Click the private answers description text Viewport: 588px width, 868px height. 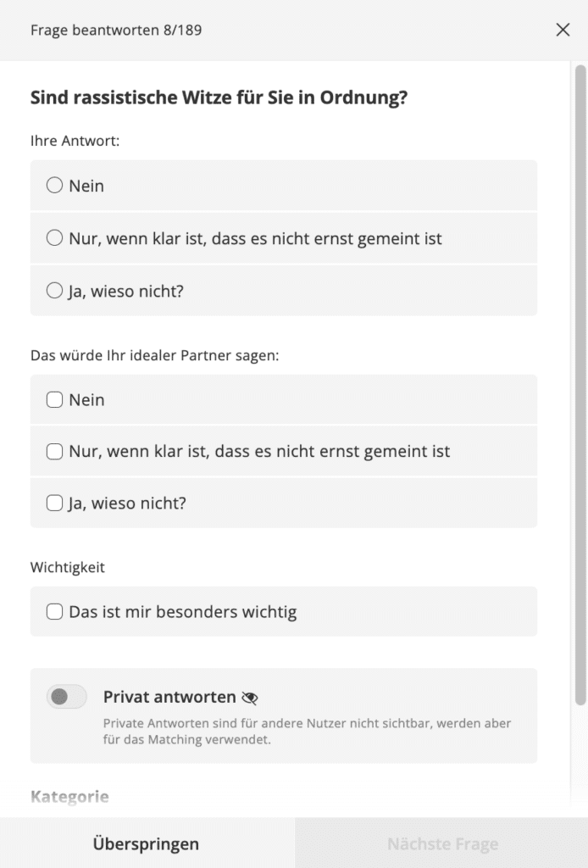click(307, 732)
